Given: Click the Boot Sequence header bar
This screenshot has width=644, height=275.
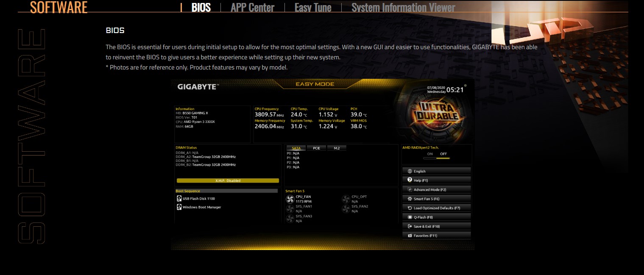Looking at the screenshot, I should coord(227,191).
